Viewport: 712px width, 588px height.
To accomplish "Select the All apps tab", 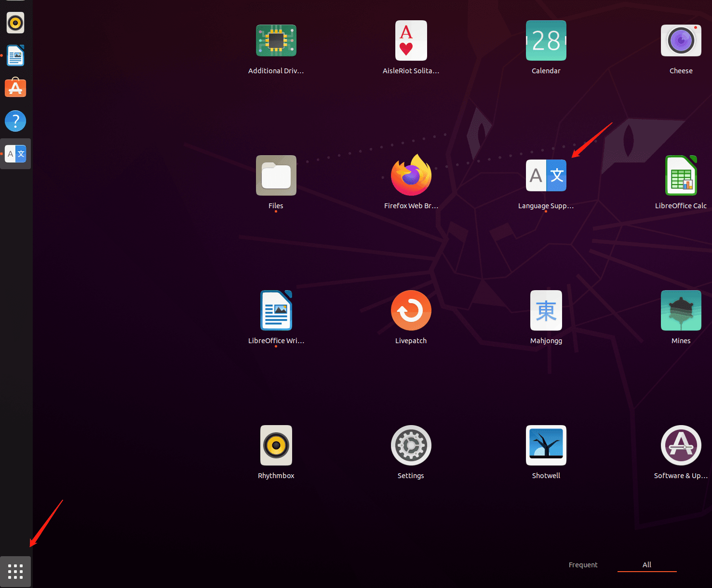I will [x=647, y=565].
